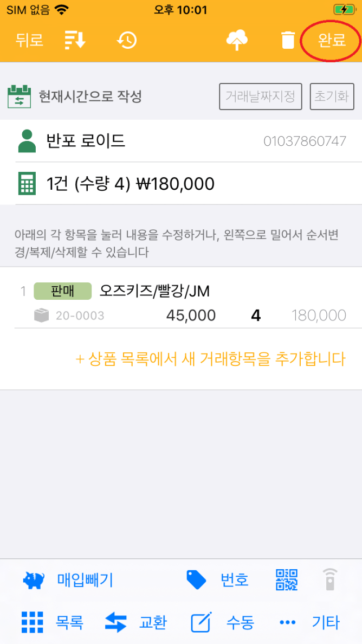The height and width of the screenshot is (644, 362).
Task: Tap the cloud upload icon
Action: [237, 41]
